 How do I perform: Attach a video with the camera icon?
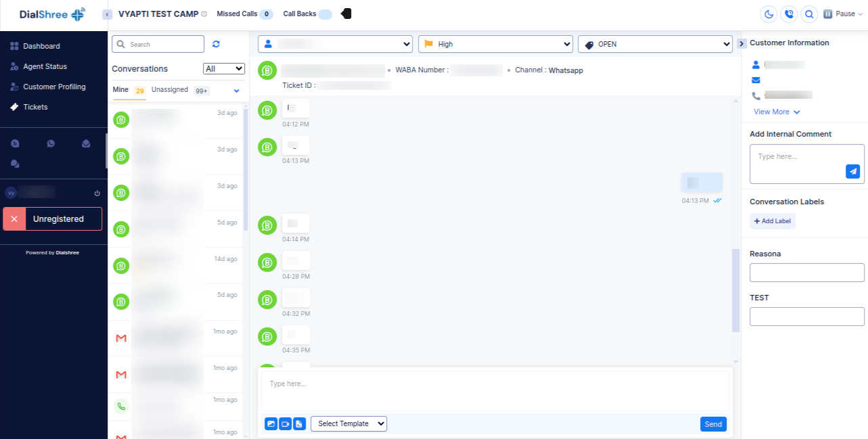pos(285,424)
